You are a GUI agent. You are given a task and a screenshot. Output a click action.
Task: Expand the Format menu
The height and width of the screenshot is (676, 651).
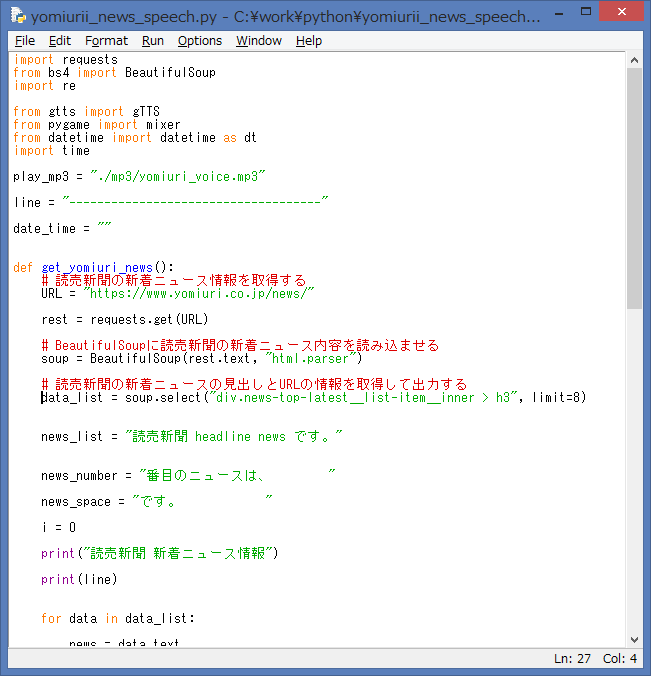(x=106, y=41)
